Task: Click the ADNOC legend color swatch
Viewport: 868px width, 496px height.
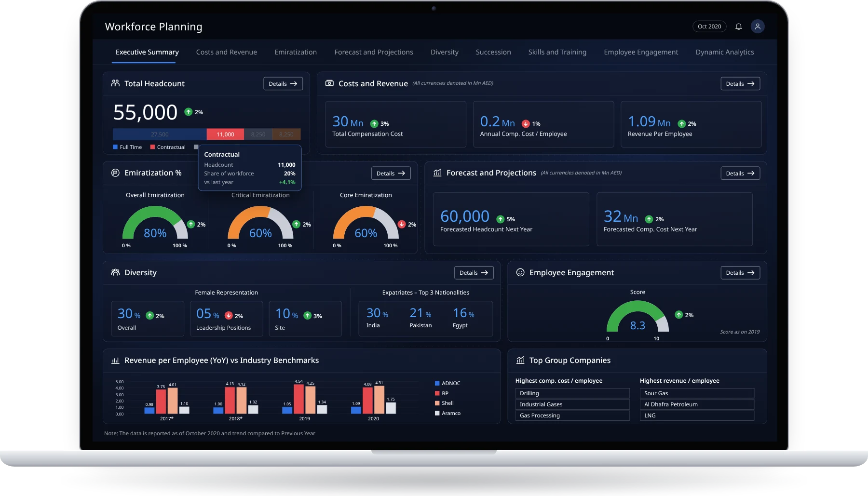Action: (437, 383)
